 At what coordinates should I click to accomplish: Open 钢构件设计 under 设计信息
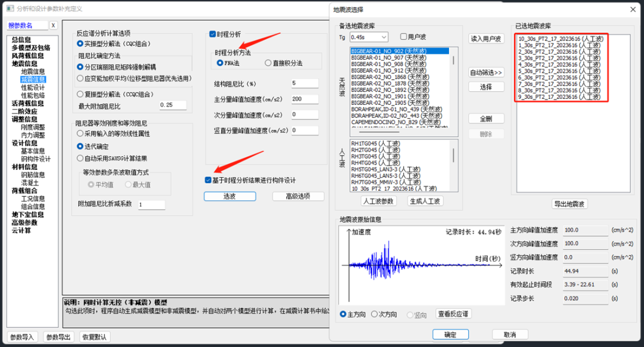(36, 159)
